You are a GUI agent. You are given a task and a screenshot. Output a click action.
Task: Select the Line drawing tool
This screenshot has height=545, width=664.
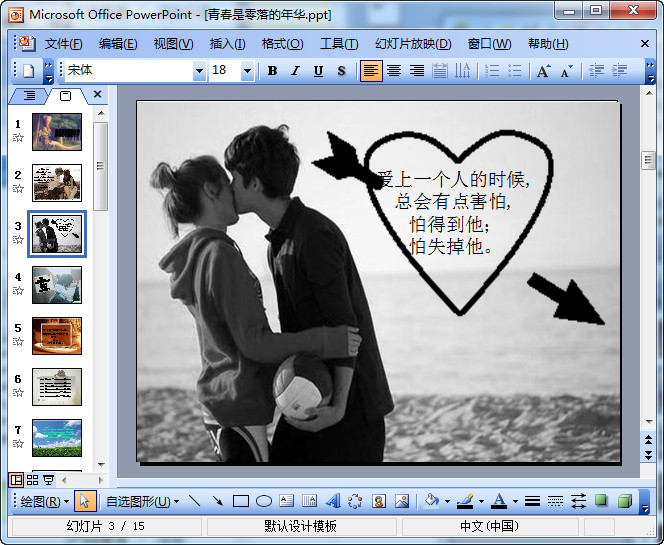pos(195,501)
